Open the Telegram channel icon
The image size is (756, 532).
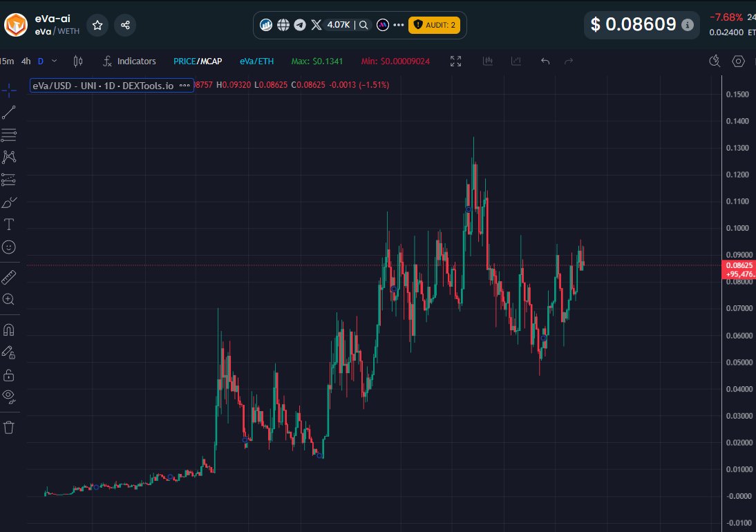300,25
